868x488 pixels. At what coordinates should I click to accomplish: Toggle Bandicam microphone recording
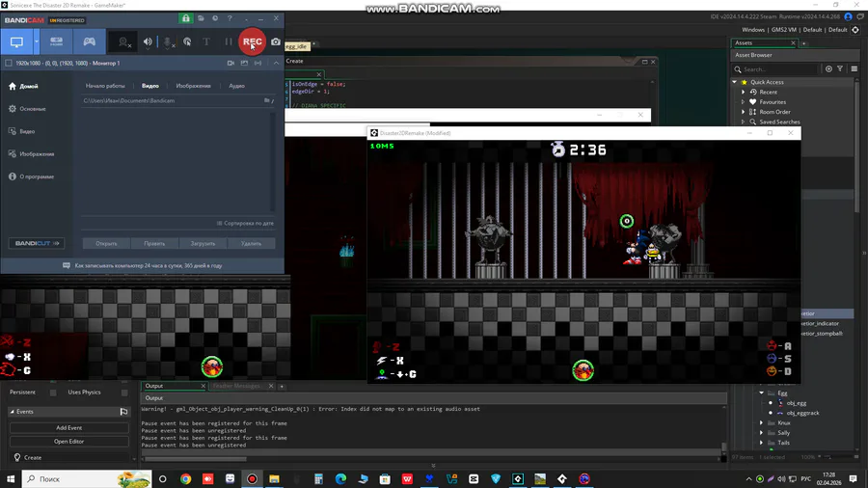pyautogui.click(x=168, y=42)
